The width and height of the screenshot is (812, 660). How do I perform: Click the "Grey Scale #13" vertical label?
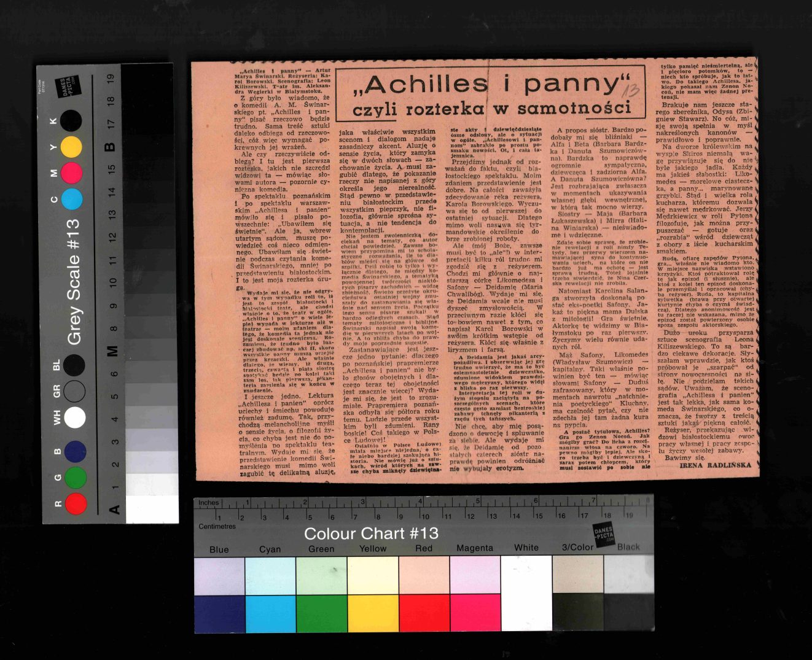74,282
